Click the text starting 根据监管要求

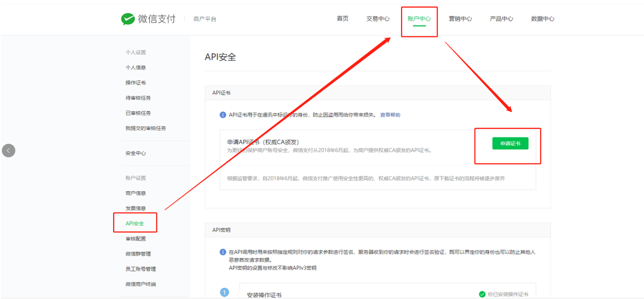point(366,178)
